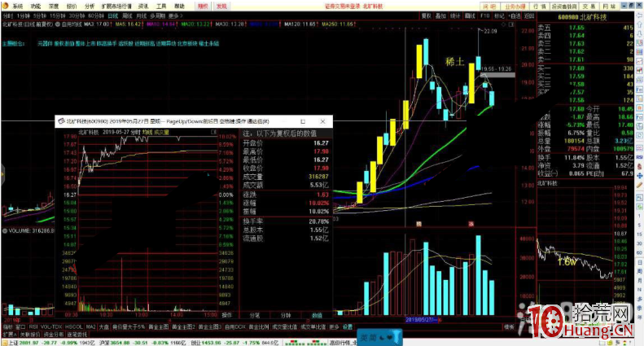Select the 60分钟 period
The image size is (644, 346).
coord(96,15)
